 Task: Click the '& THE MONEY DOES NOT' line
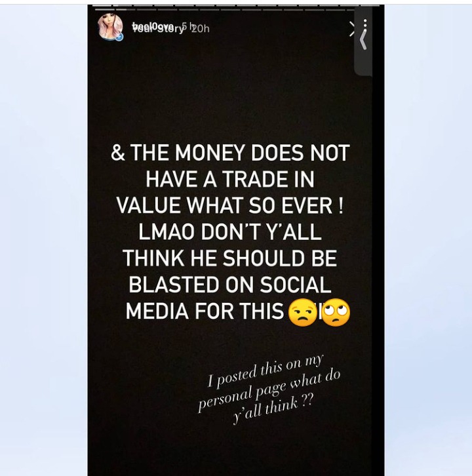pyautogui.click(x=230, y=152)
